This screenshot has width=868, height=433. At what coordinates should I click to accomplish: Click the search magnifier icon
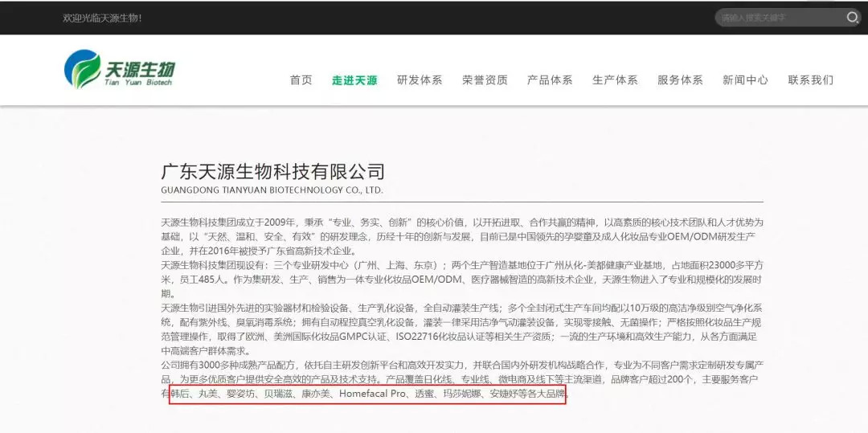(x=852, y=18)
